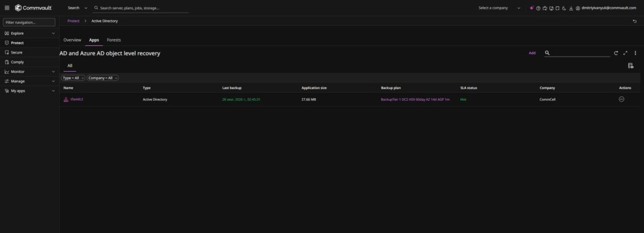Expand the My apps navigation section
644x233 pixels.
tap(53, 91)
